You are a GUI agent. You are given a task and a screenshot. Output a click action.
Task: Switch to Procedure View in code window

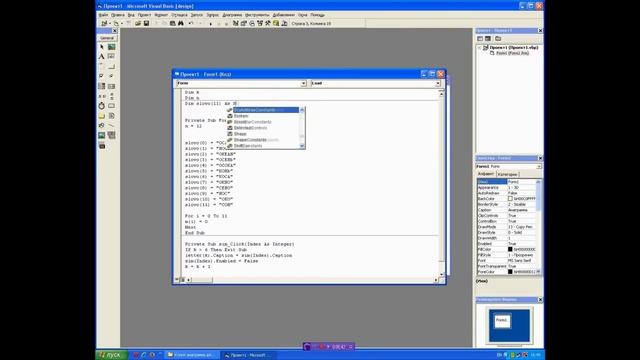[178, 280]
